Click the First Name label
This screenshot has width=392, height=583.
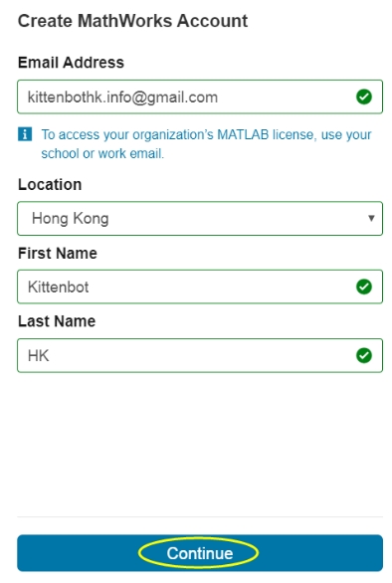point(58,254)
